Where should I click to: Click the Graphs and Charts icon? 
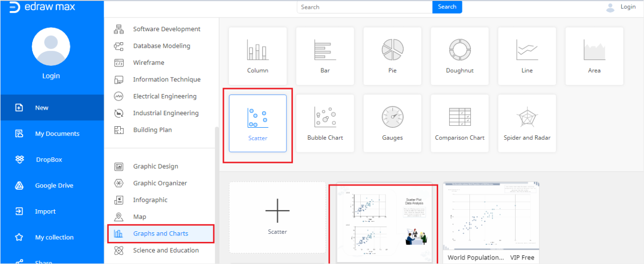(x=119, y=233)
